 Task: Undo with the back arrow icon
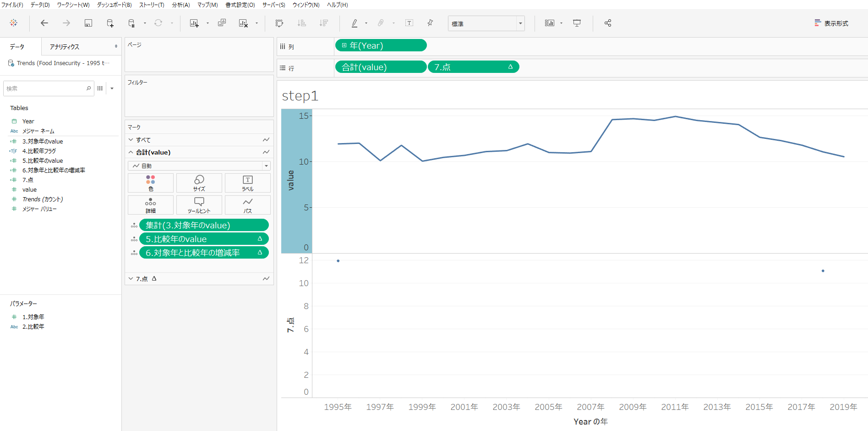[44, 23]
